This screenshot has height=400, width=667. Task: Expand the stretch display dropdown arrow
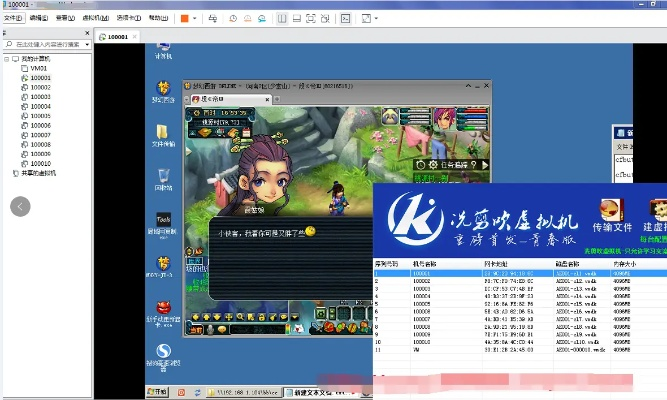pos(376,19)
